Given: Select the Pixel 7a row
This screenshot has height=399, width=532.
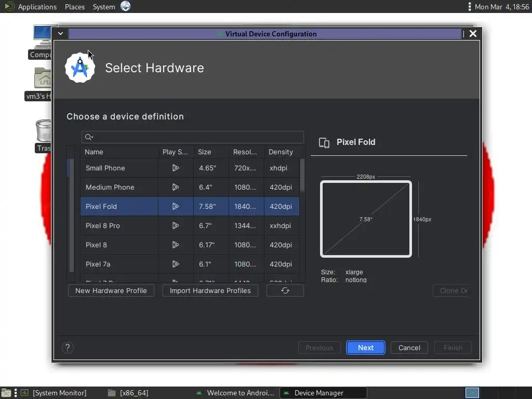Looking at the screenshot, I should click(190, 264).
